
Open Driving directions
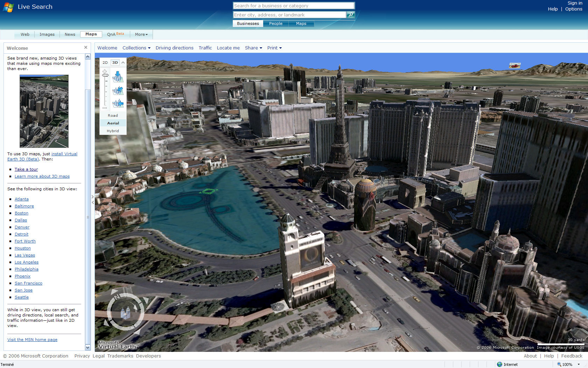point(174,48)
